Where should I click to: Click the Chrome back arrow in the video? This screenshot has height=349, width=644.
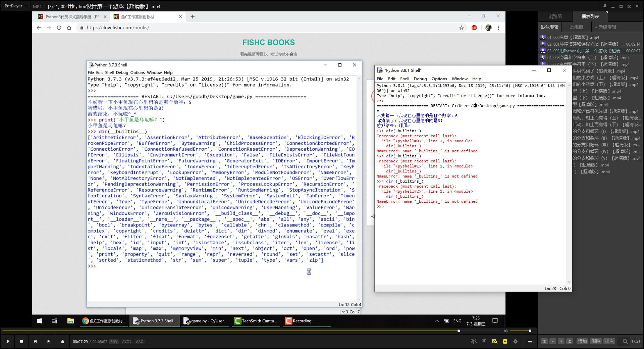39,28
